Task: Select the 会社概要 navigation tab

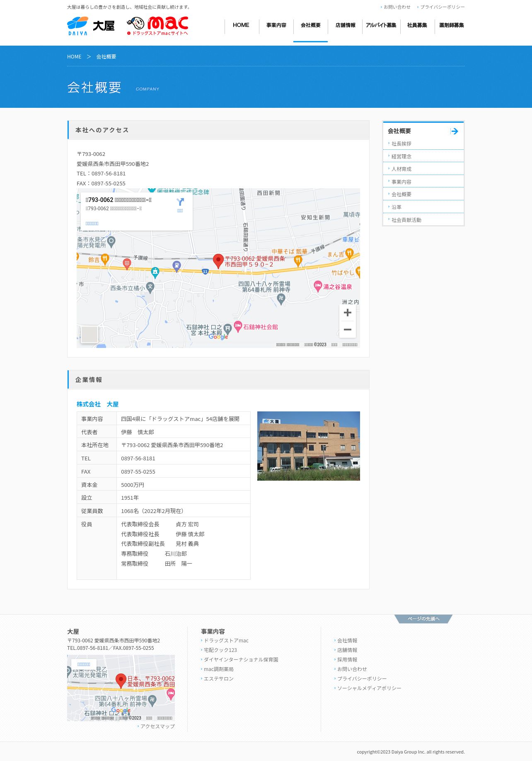Action: point(311,25)
